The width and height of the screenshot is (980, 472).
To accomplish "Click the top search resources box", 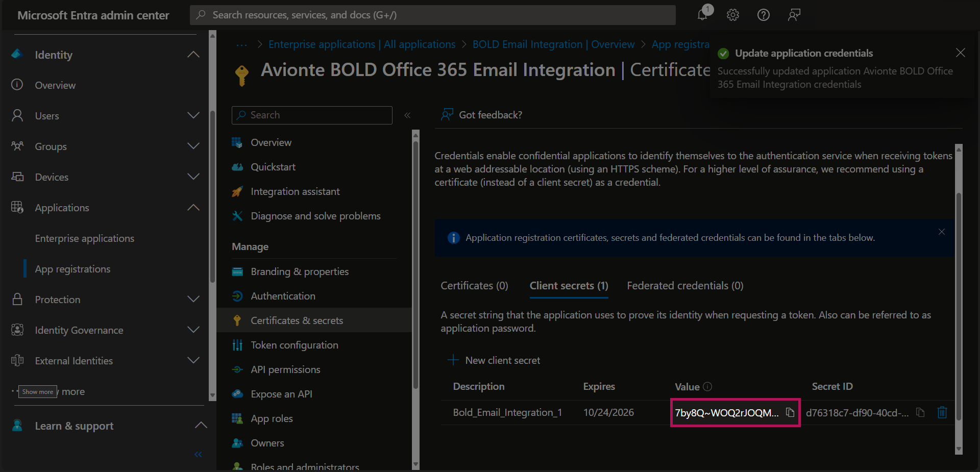I will [432, 15].
